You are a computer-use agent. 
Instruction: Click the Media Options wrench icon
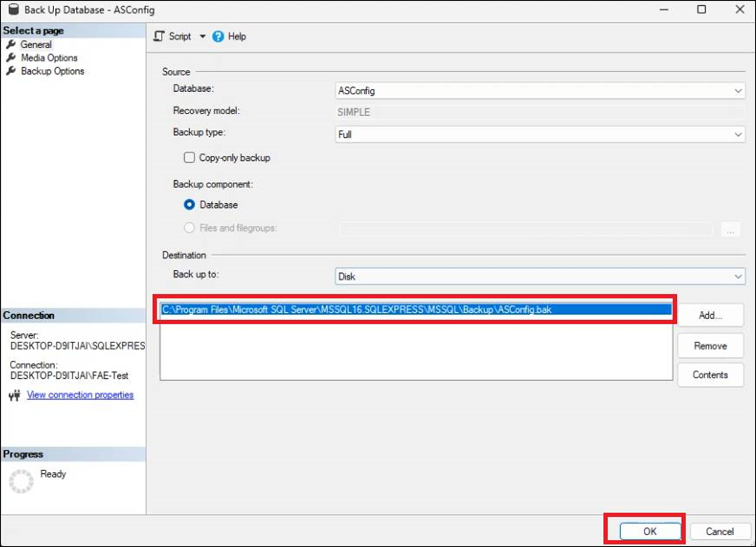click(x=11, y=58)
